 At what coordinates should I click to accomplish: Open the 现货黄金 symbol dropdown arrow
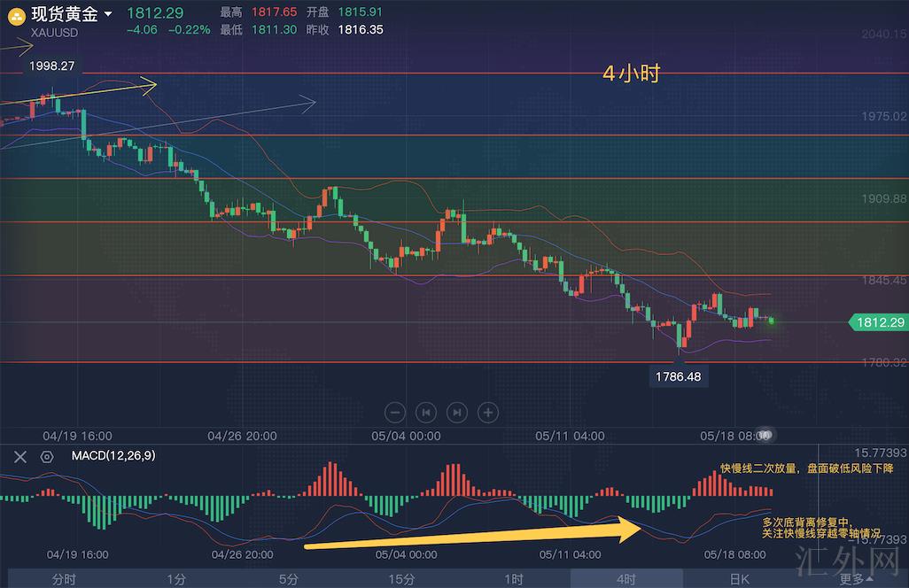108,15
